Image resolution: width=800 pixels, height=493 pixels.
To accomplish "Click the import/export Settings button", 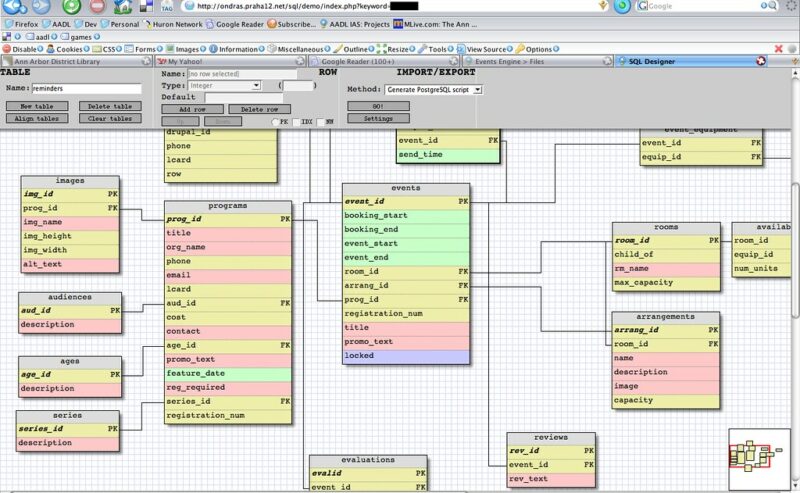I will [x=378, y=118].
